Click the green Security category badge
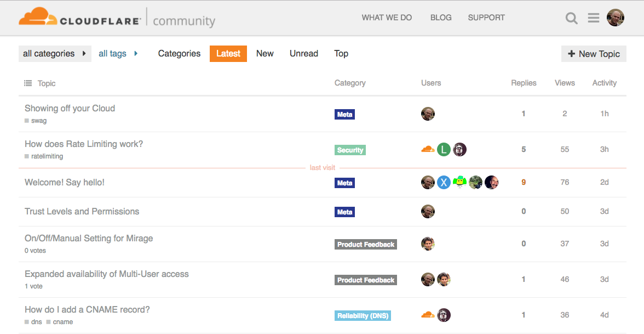 coord(350,150)
